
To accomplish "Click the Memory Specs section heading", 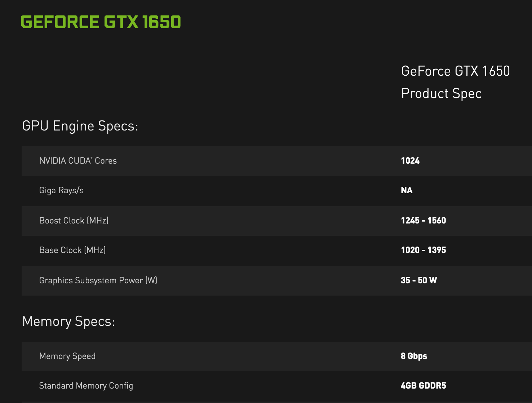I will (x=68, y=321).
